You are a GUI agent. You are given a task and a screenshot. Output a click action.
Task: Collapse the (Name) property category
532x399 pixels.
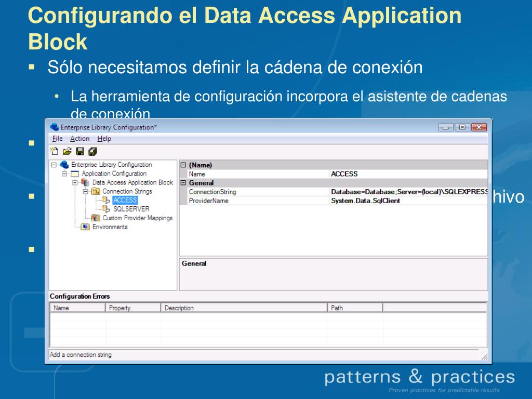click(x=183, y=165)
